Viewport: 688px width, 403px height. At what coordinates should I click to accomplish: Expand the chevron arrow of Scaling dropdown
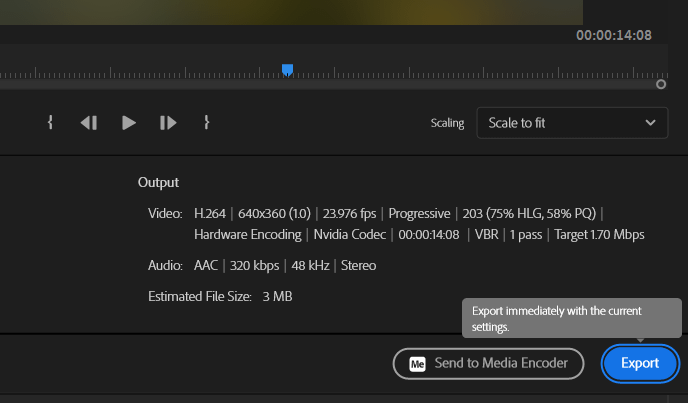pos(648,123)
